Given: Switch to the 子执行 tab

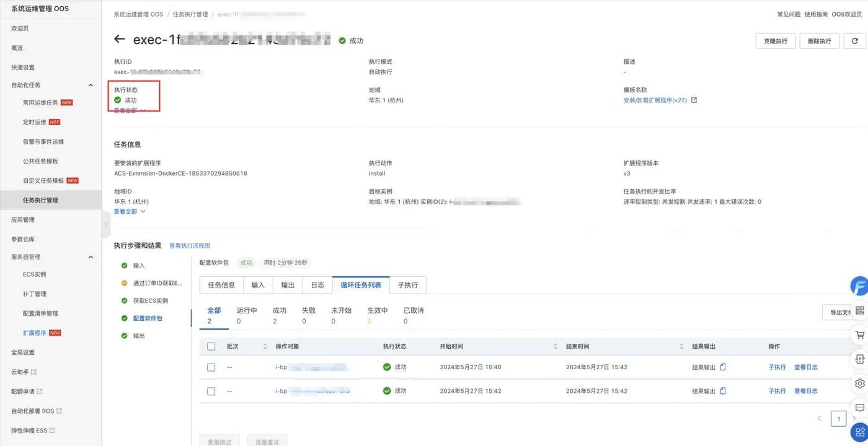Looking at the screenshot, I should (408, 285).
